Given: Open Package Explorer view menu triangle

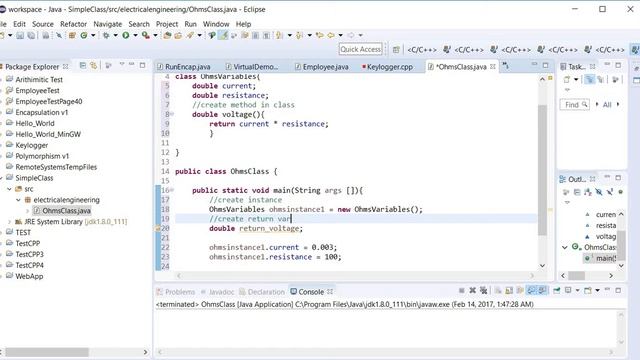Looking at the screenshot, I should click(x=122, y=64).
